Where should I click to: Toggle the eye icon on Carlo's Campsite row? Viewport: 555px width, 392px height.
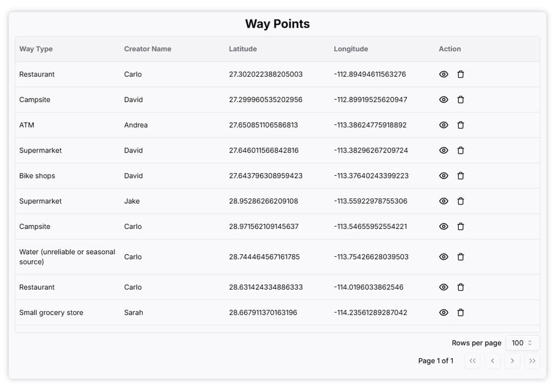point(444,227)
